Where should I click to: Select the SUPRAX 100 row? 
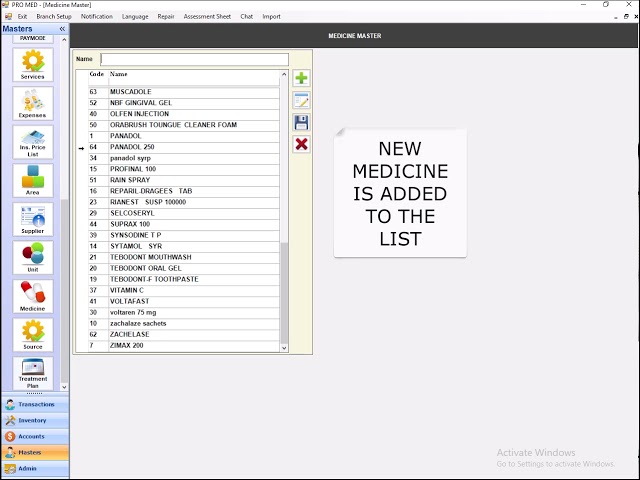coord(184,224)
